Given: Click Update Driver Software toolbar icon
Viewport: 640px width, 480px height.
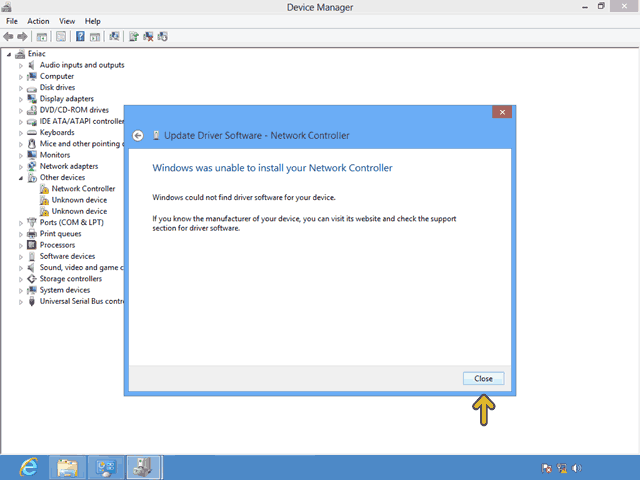Looking at the screenshot, I should pyautogui.click(x=133, y=37).
